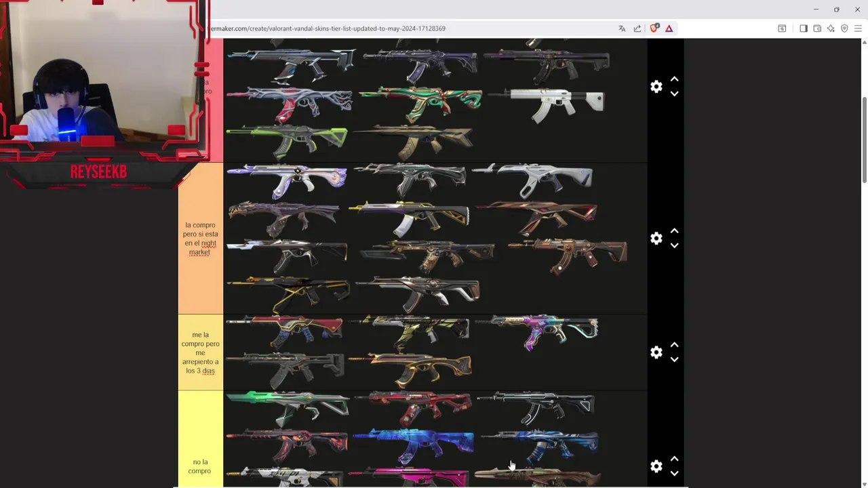Move 'arrepiento a los 3 dias' tier up
Screen dimensions: 868x488
point(674,345)
